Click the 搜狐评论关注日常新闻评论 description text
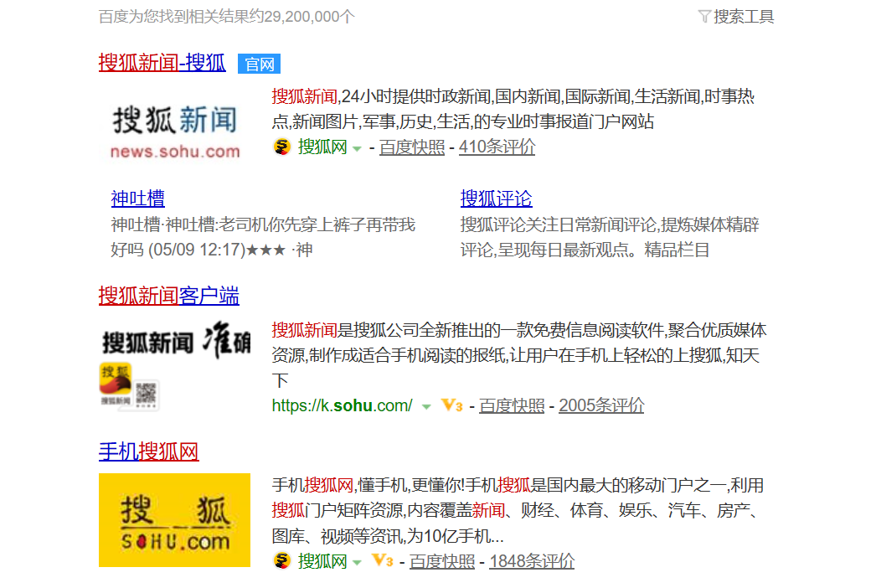This screenshot has width=876, height=588. (610, 237)
